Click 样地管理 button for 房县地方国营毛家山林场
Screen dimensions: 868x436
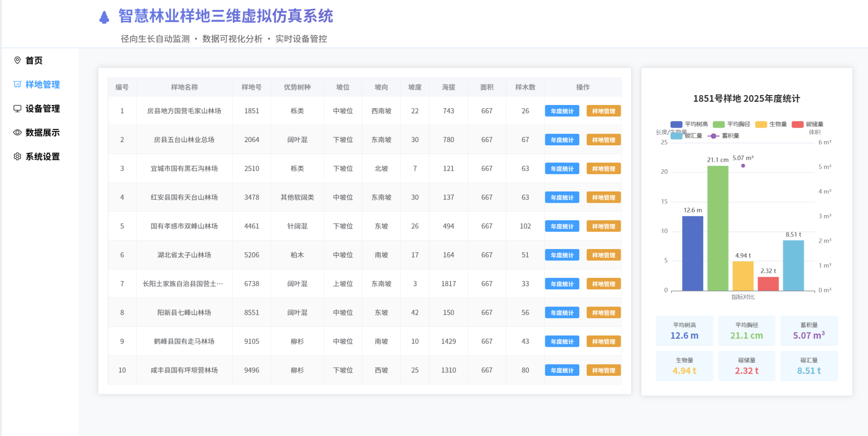(604, 111)
